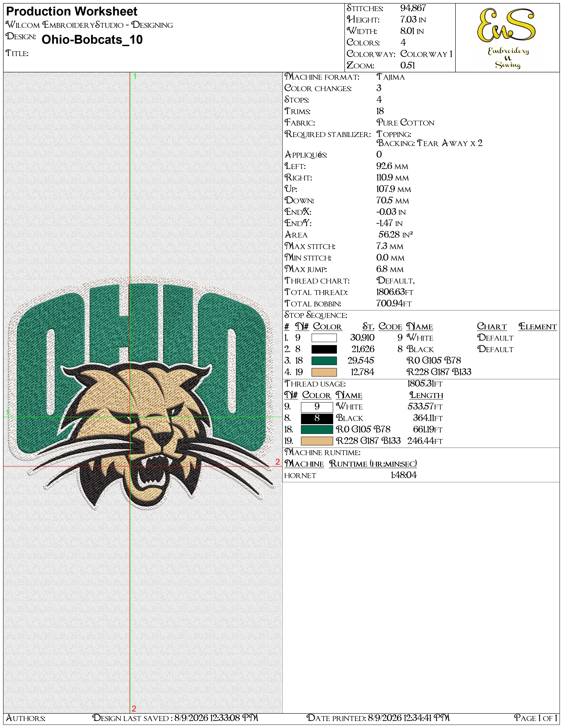This screenshot has width=563, height=728.
Task: Click the Trims value "18"
Action: pyautogui.click(x=380, y=111)
